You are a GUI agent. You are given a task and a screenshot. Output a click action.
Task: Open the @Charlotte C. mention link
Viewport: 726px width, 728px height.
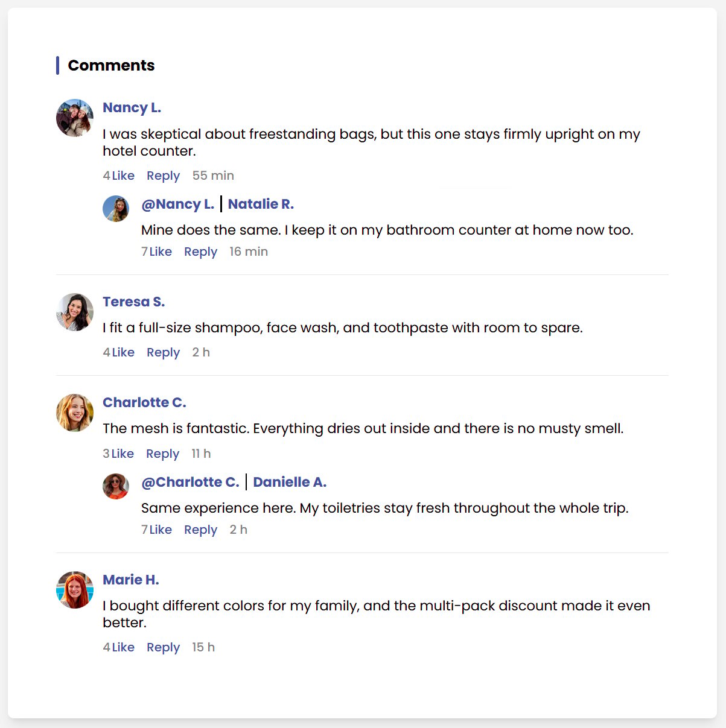coord(190,482)
